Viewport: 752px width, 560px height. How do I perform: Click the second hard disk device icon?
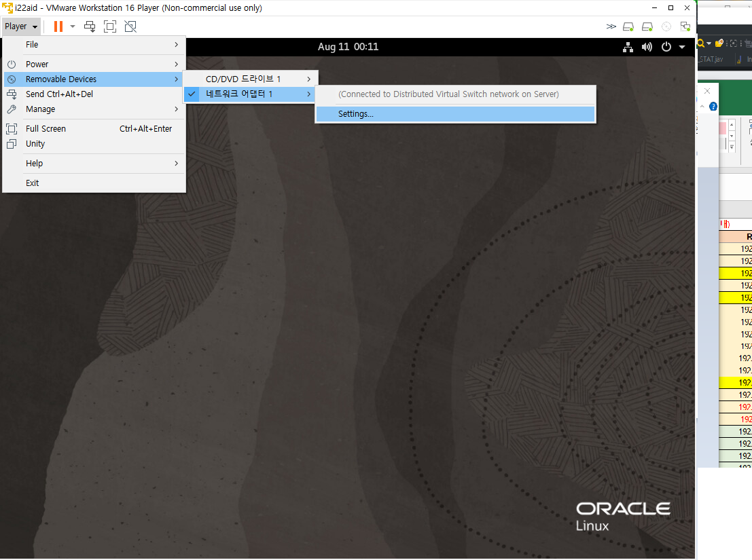pyautogui.click(x=647, y=27)
